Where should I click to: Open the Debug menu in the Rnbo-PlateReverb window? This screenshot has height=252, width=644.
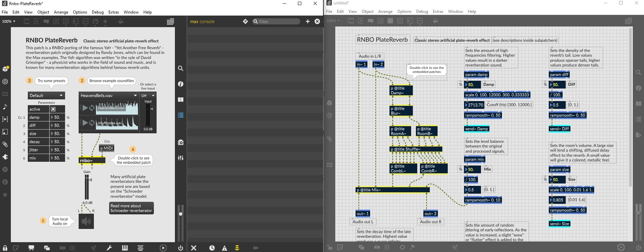click(x=98, y=12)
